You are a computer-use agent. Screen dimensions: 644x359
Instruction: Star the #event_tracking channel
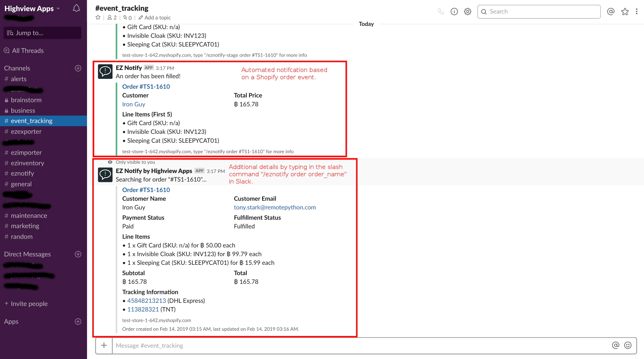pyautogui.click(x=98, y=17)
